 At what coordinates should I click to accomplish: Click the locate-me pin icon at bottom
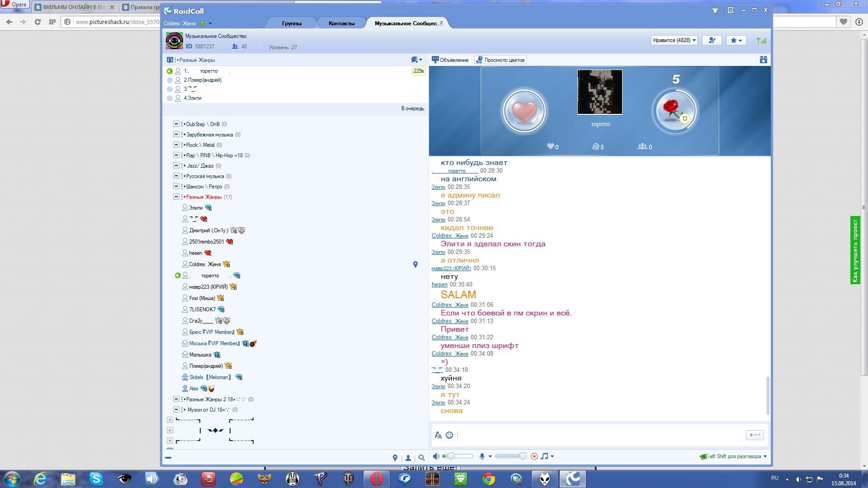pyautogui.click(x=395, y=458)
